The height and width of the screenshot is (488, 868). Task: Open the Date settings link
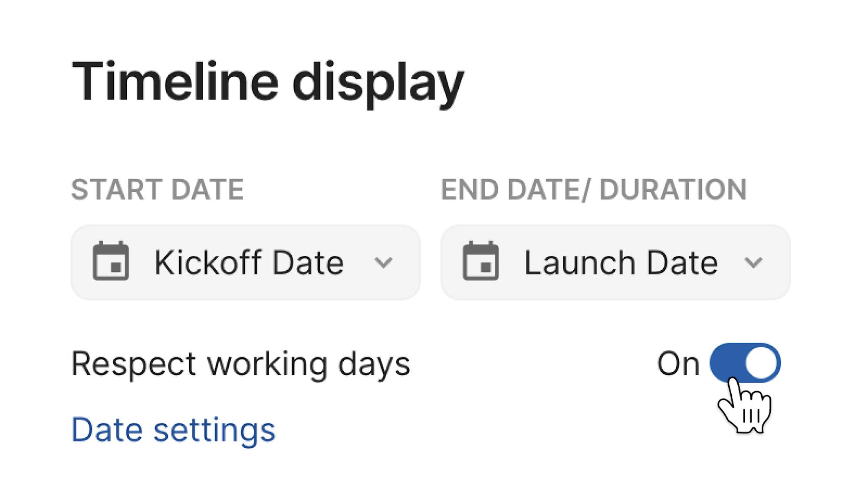[173, 430]
